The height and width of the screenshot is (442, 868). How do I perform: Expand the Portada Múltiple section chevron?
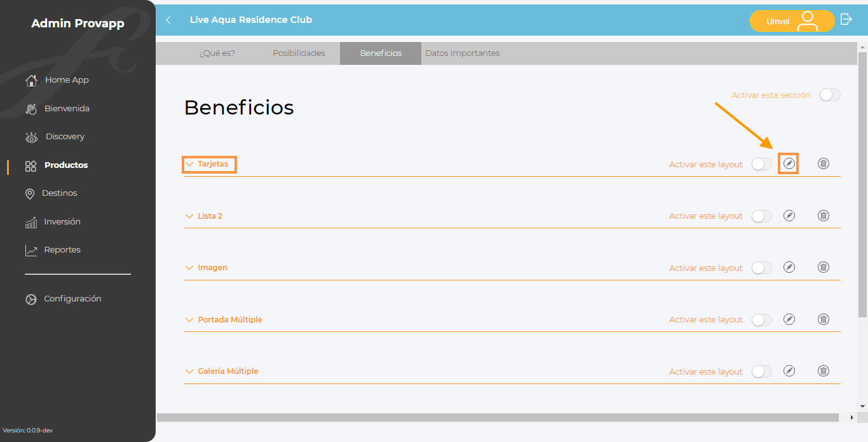(189, 320)
